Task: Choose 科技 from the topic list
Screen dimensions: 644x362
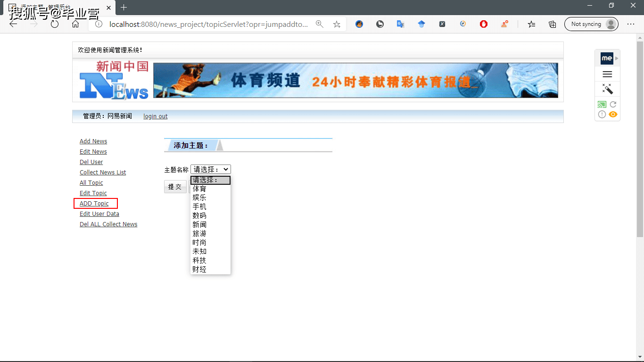Action: point(210,260)
